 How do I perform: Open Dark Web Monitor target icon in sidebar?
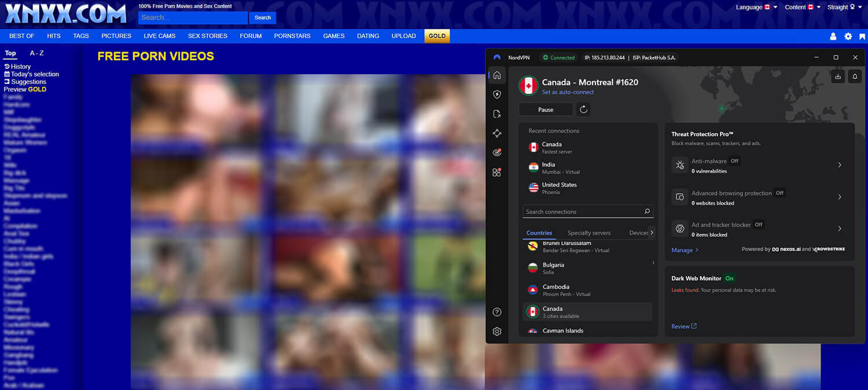[x=496, y=152]
